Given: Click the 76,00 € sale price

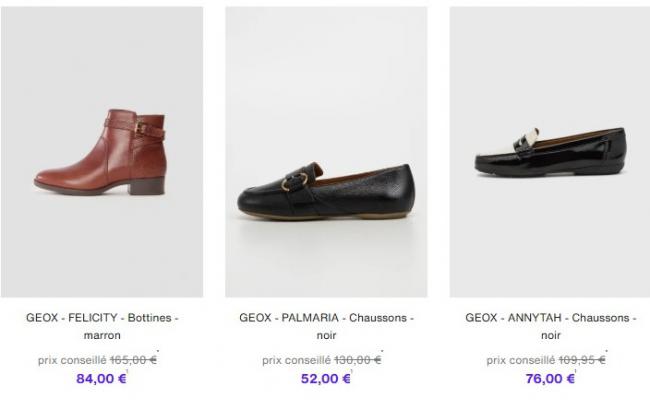Looking at the screenshot, I should 549,378.
